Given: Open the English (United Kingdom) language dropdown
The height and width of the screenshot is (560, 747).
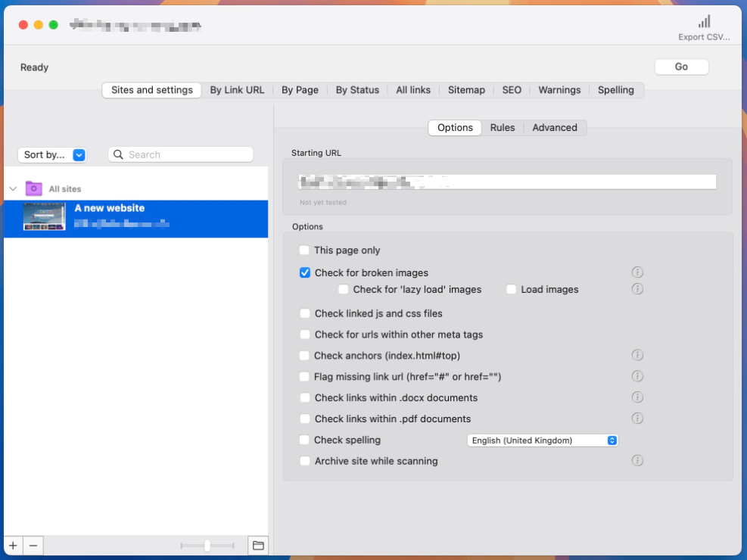Looking at the screenshot, I should (542, 440).
